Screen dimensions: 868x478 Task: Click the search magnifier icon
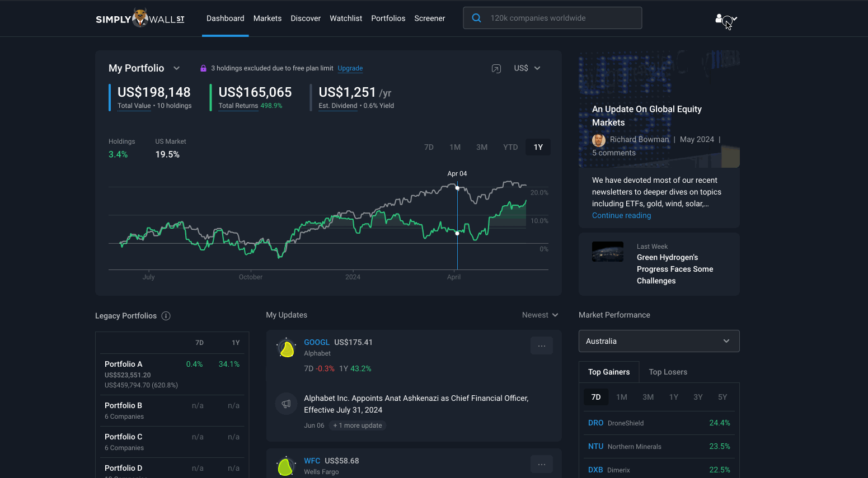[x=476, y=18]
